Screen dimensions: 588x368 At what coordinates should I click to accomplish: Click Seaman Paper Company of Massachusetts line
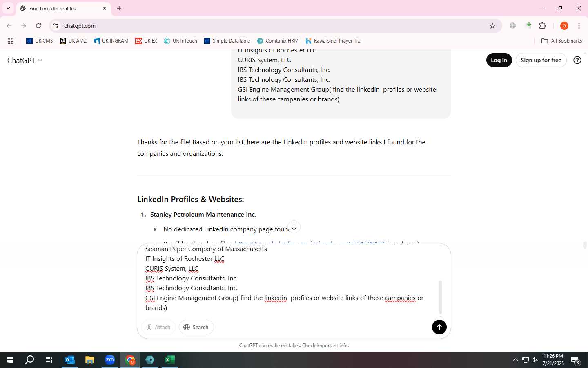pyautogui.click(x=206, y=249)
